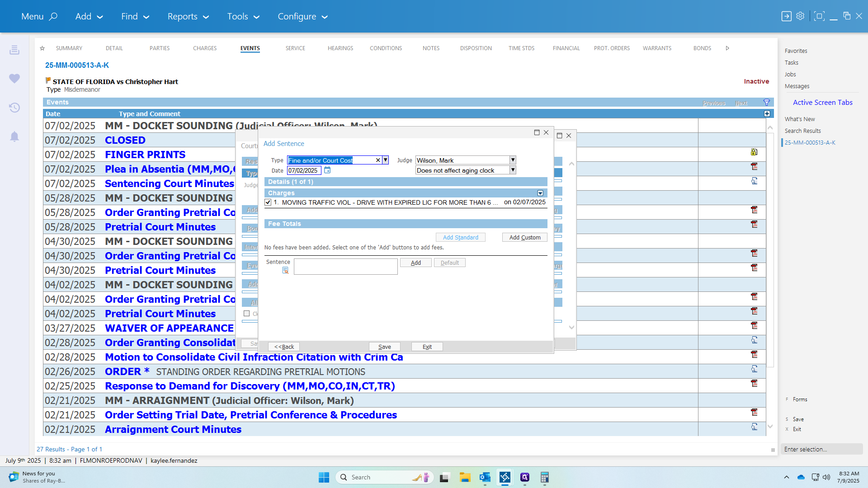Switch to the CHARGES tab
The image size is (868, 488).
(x=205, y=48)
